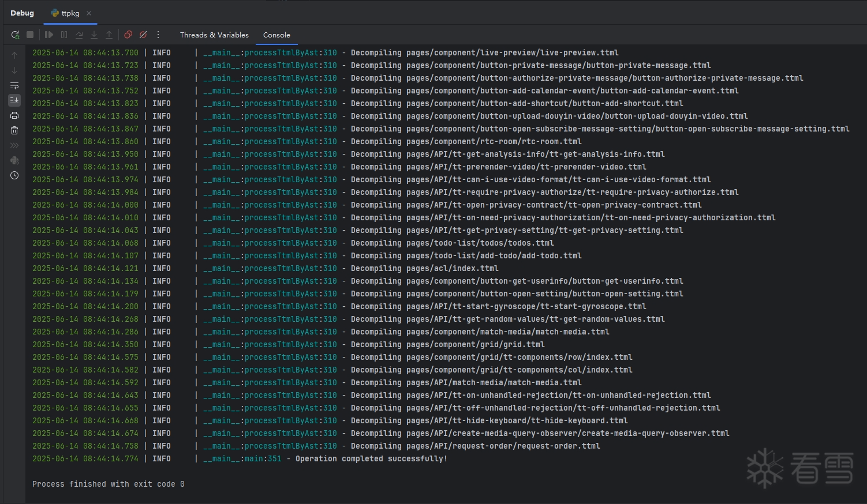Screen dimensions: 867x504
Task: Toggle Soft-Wrap in console
Action: 14,85
